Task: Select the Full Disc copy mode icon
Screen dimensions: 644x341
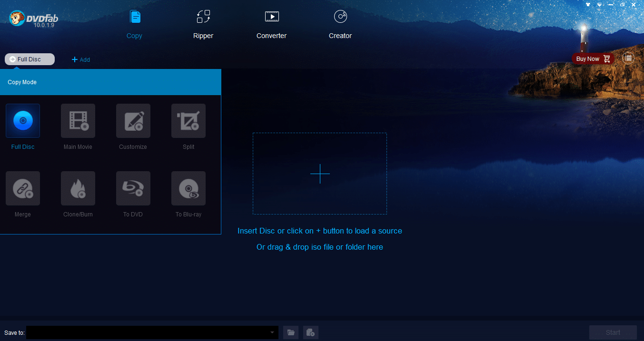Action: tap(22, 120)
